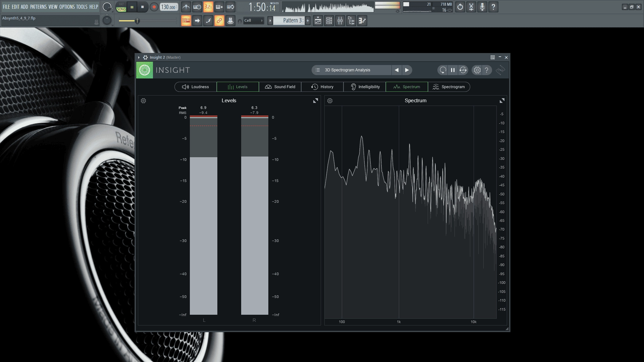Expand the pattern selector arrow

tap(270, 21)
